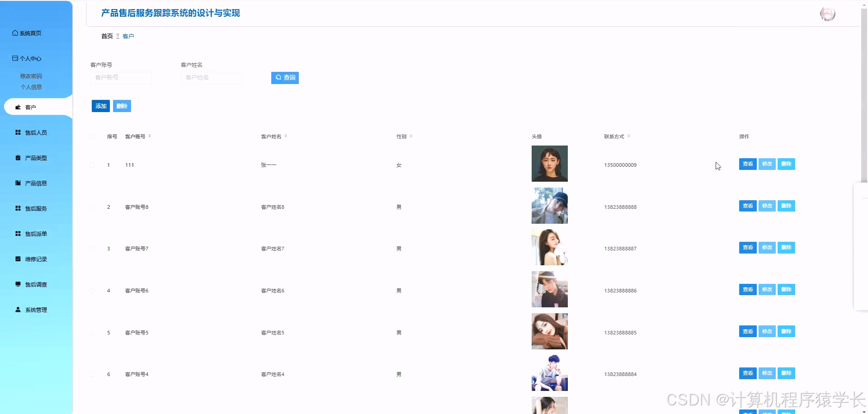
Task: Sort by 客户账号 using its sort arrows
Action: (151, 136)
